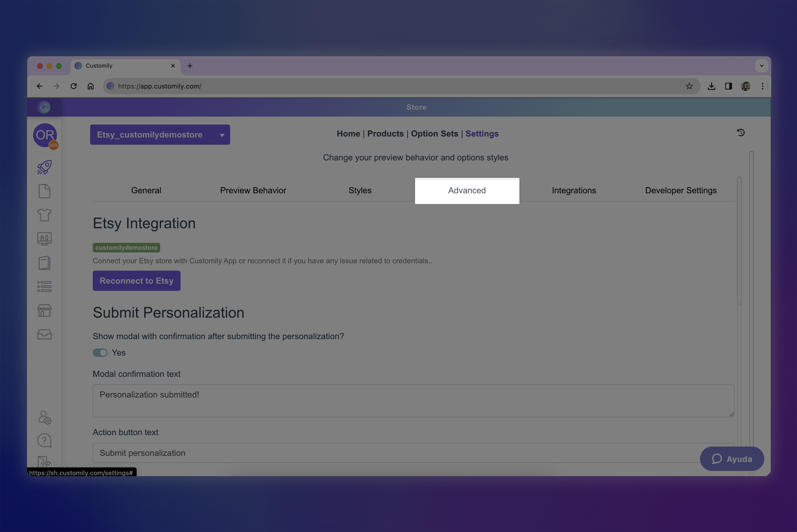Expand the Etsy_customilydemostore store dropdown
797x532 pixels.
tap(160, 135)
